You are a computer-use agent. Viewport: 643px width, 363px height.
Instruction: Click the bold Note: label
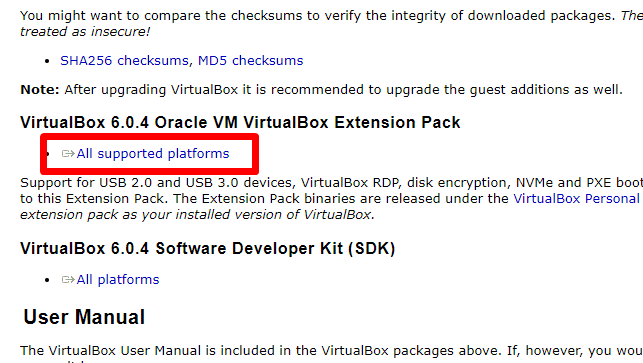coord(40,90)
